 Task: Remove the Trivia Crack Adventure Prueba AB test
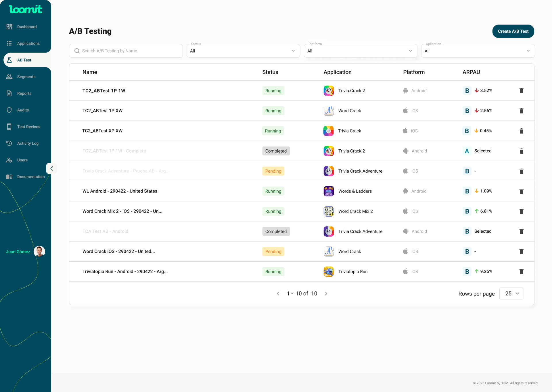point(522,171)
